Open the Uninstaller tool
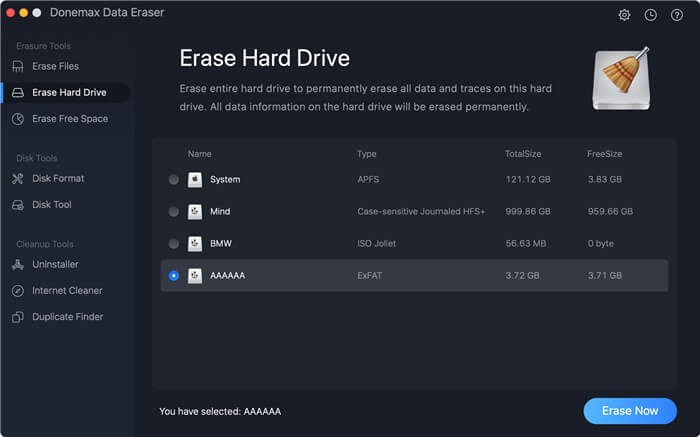Image resolution: width=700 pixels, height=437 pixels. coord(55,265)
